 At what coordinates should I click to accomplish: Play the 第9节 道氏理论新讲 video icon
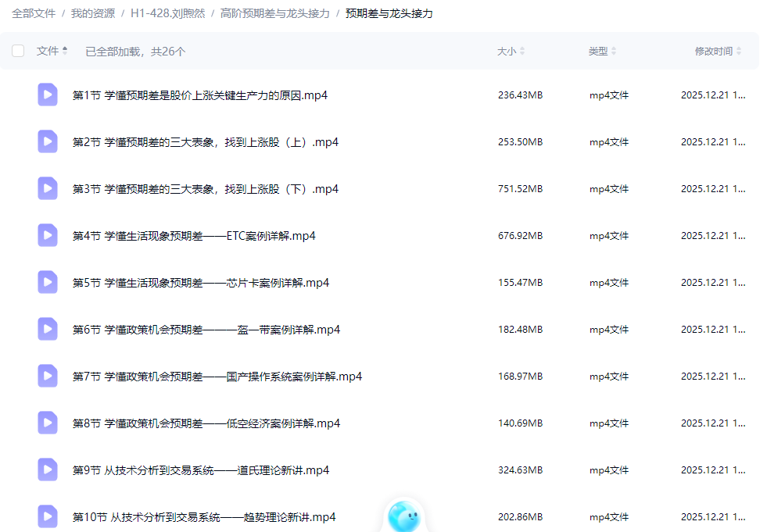point(48,470)
